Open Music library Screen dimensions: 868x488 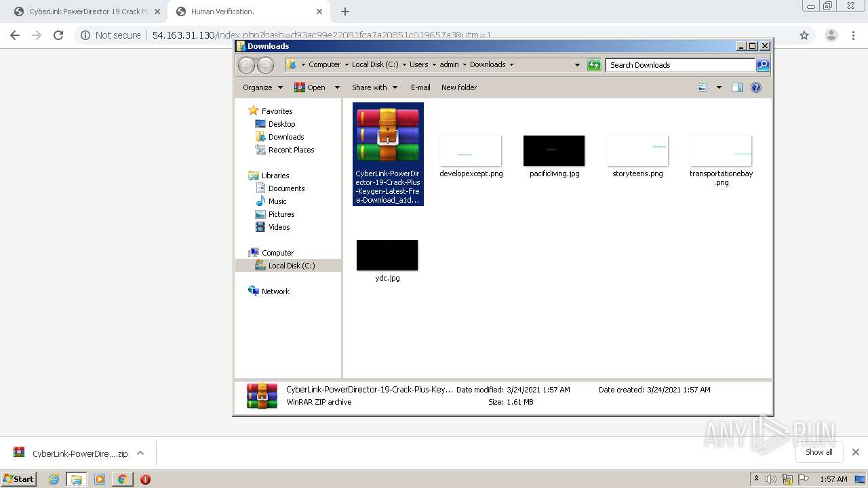click(x=277, y=201)
